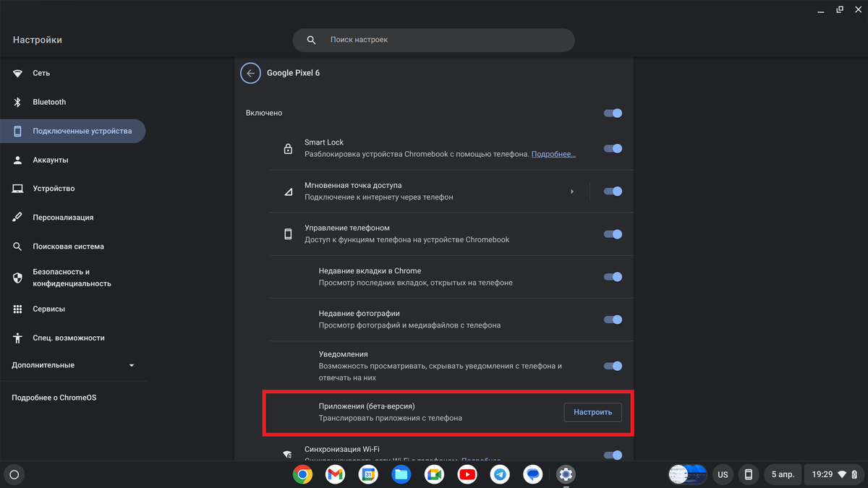Toggle Smart Lock switch

(613, 148)
